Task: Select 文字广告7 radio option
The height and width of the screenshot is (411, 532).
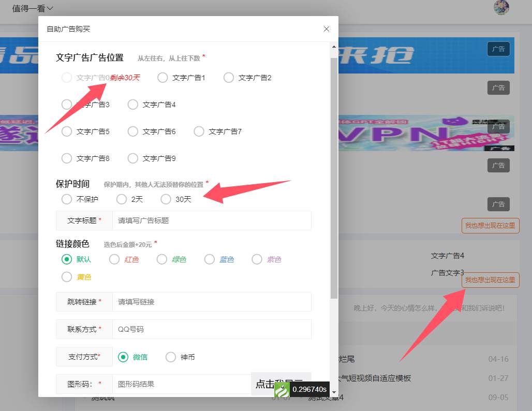Action: pos(199,131)
